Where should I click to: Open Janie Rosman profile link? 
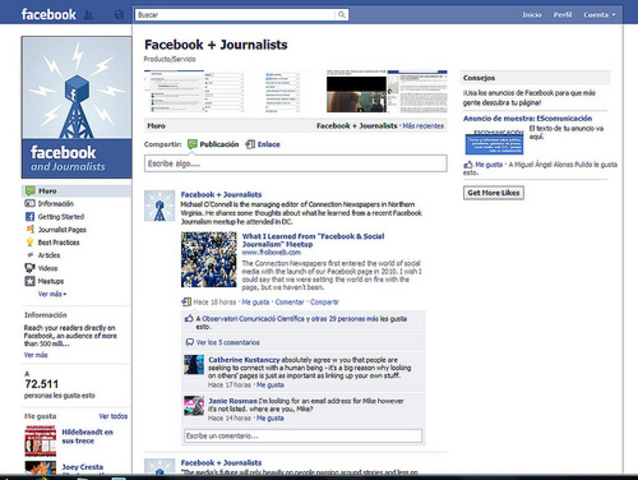point(233,401)
